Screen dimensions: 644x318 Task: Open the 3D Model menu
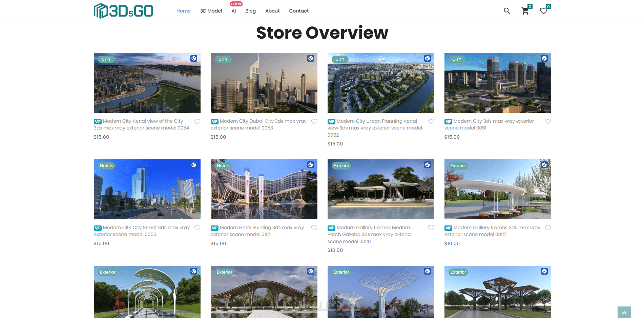211,11
